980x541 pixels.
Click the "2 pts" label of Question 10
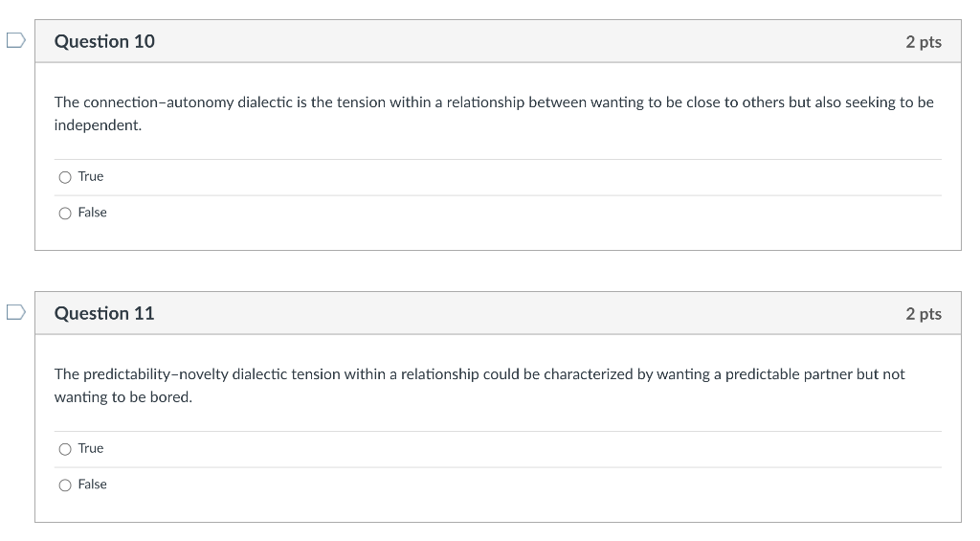click(x=924, y=42)
